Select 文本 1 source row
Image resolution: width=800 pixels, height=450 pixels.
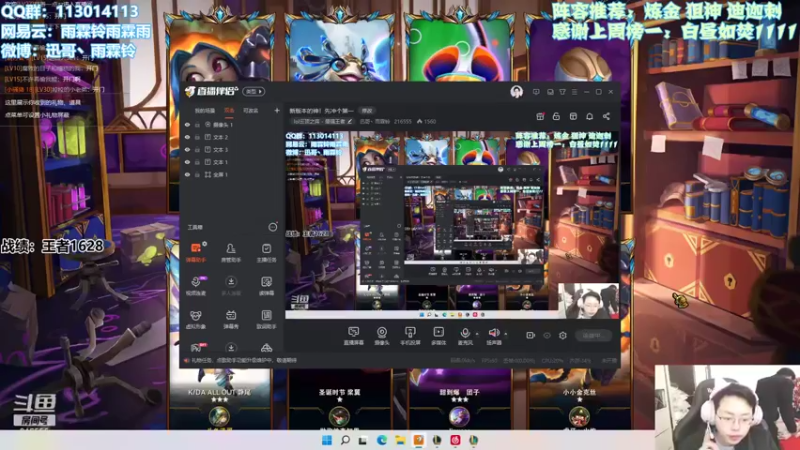(232, 162)
